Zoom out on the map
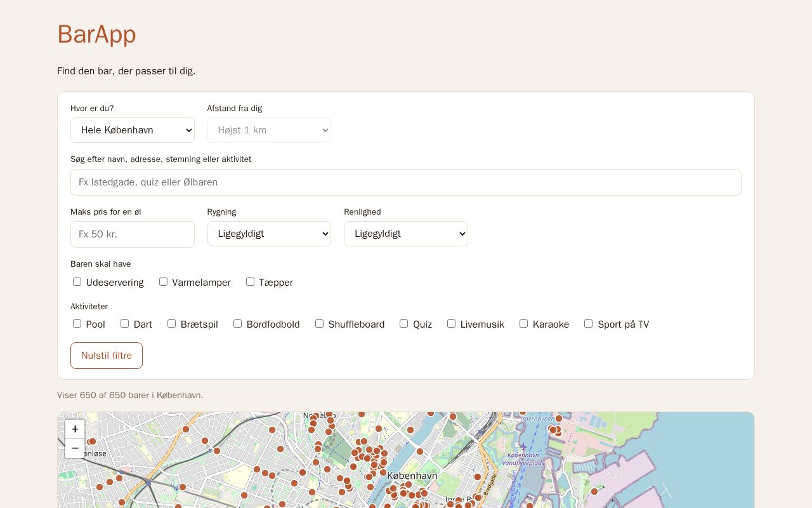 click(75, 448)
